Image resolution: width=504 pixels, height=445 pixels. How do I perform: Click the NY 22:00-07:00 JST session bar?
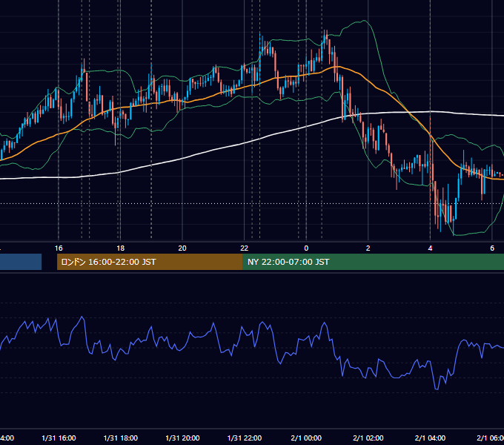pyautogui.click(x=373, y=262)
